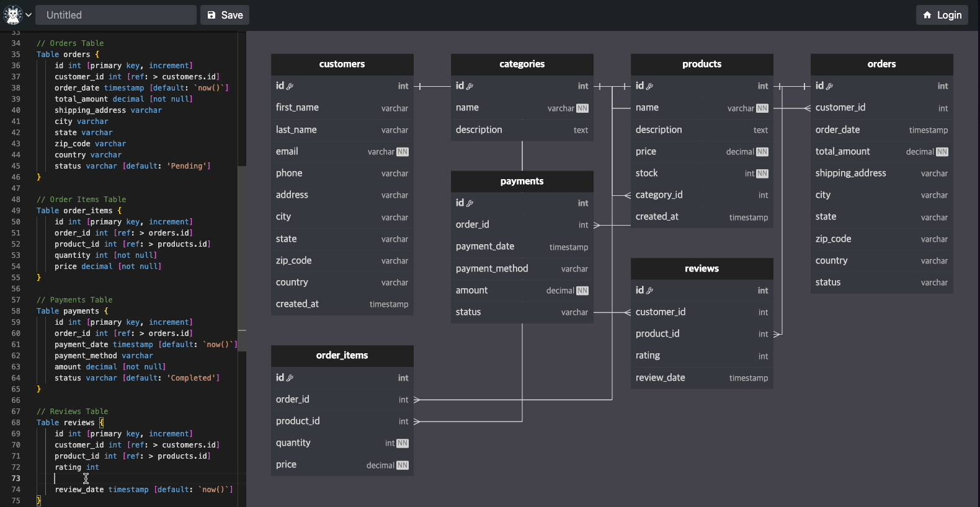Click the key icon in order_items id row
The height and width of the screenshot is (507, 980).
coord(290,378)
